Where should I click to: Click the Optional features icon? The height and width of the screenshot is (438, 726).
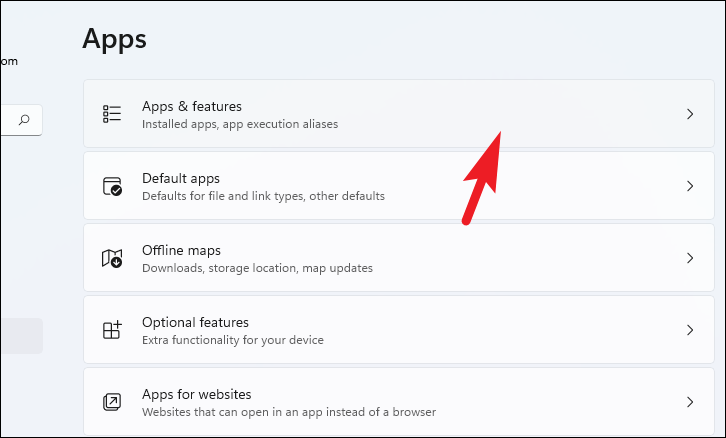pos(112,330)
